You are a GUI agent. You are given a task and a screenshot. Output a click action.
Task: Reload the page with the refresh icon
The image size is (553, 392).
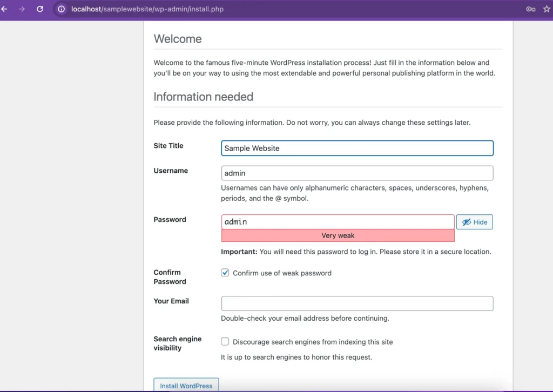40,9
